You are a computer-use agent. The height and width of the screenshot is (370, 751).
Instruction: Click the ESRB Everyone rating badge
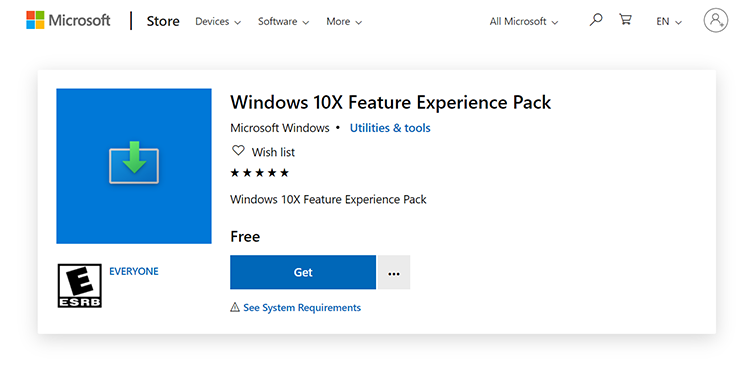click(80, 286)
